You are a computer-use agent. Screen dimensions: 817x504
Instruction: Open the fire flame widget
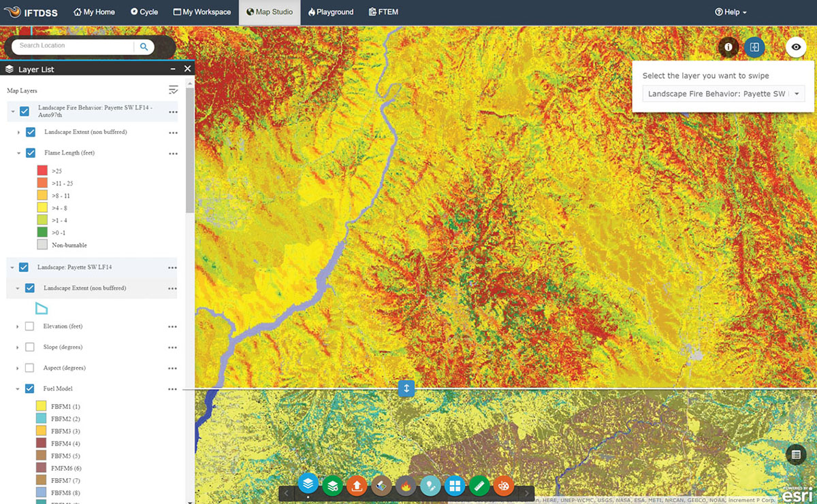click(x=406, y=486)
